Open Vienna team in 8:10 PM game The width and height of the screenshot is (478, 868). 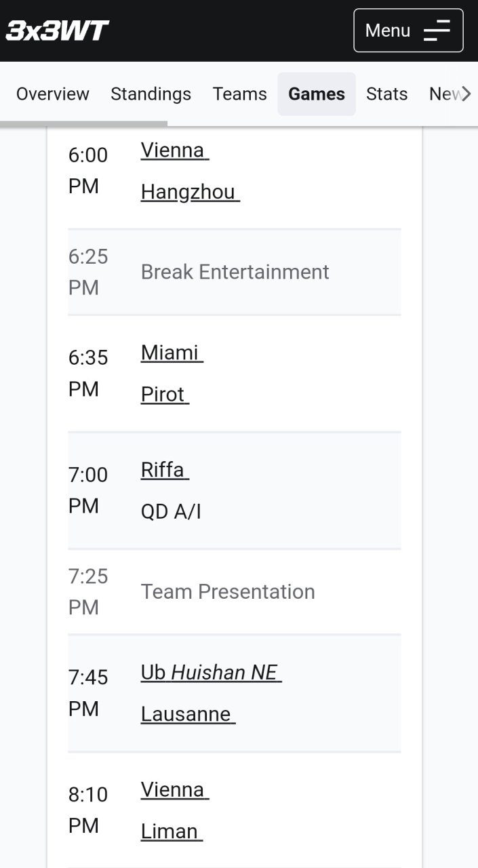(174, 790)
